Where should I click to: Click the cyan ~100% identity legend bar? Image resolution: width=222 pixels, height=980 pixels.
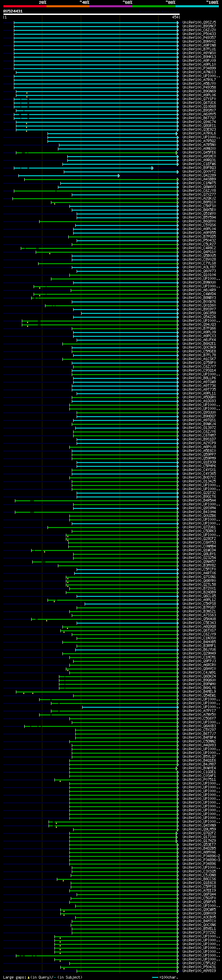pyautogui.click(x=197, y=6)
